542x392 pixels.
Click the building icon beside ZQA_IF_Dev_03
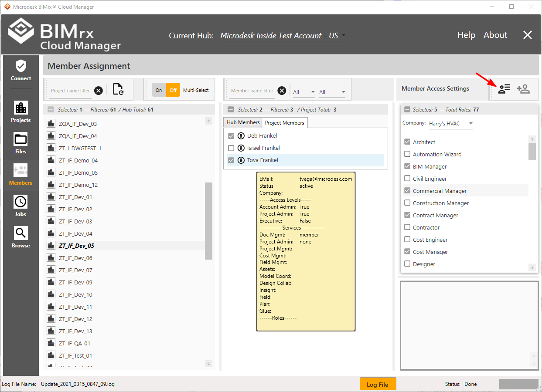point(51,124)
